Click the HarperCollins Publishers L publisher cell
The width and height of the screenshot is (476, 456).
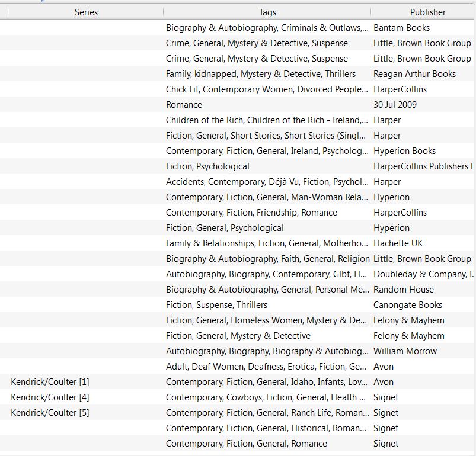pyautogui.click(x=424, y=166)
